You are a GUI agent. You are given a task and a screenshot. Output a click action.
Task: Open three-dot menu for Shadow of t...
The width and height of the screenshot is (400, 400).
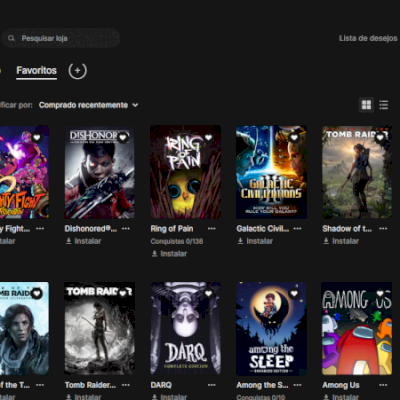click(383, 229)
